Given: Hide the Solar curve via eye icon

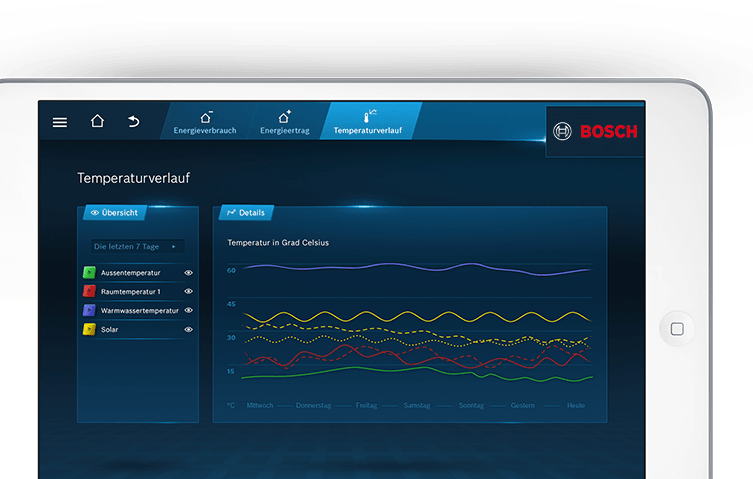Looking at the screenshot, I should pos(188,329).
